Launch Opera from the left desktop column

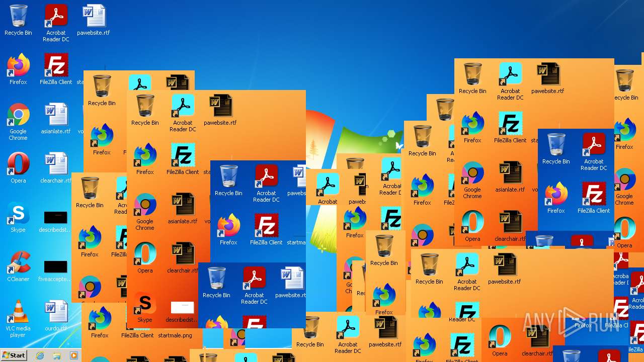(18, 168)
